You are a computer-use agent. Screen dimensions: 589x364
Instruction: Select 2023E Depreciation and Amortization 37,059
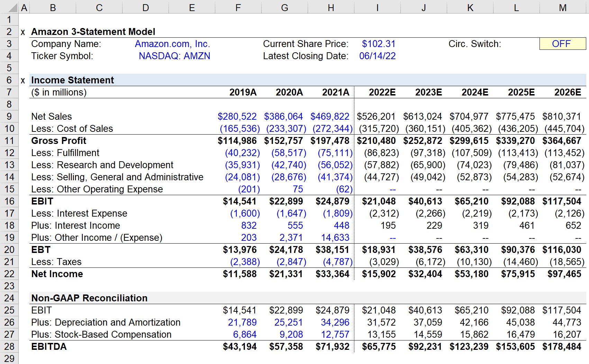coord(428,322)
